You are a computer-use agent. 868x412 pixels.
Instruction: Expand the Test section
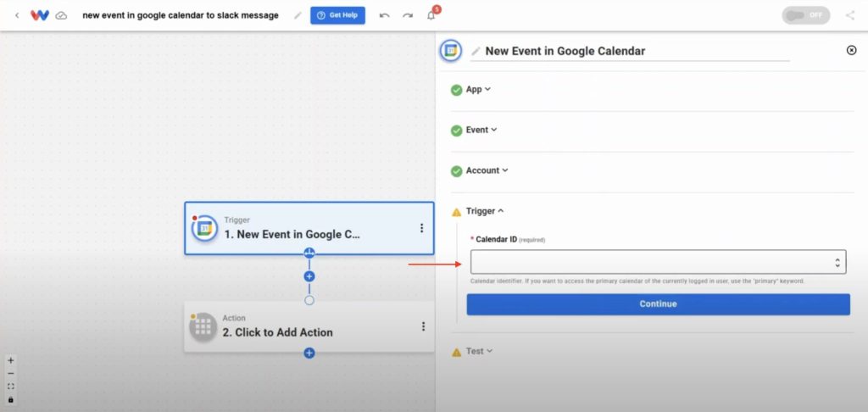click(x=479, y=351)
